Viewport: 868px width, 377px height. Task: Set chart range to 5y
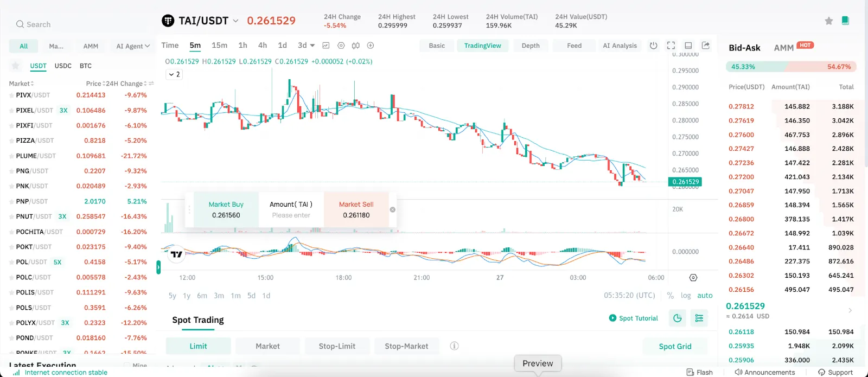point(173,296)
